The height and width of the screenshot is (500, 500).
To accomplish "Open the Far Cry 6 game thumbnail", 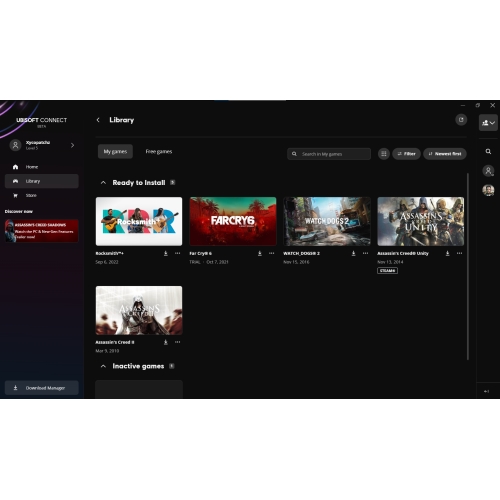I will [233, 221].
